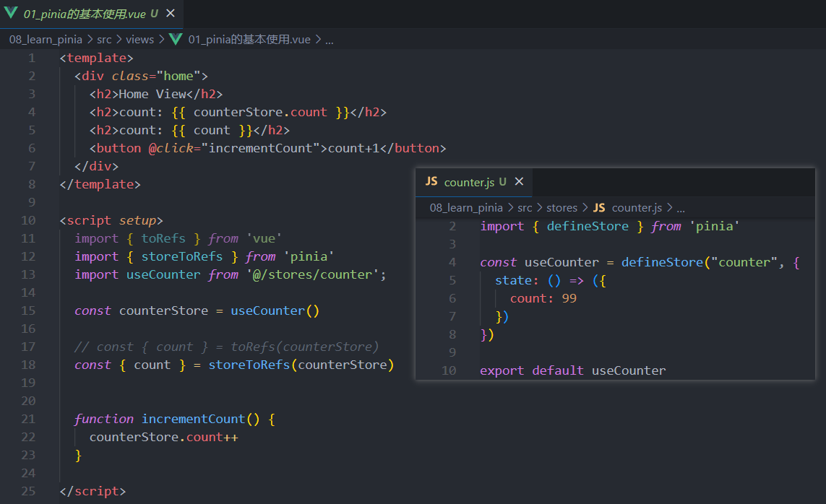Click the JS icon on counter.js tab
The width and height of the screenshot is (826, 504).
[431, 181]
